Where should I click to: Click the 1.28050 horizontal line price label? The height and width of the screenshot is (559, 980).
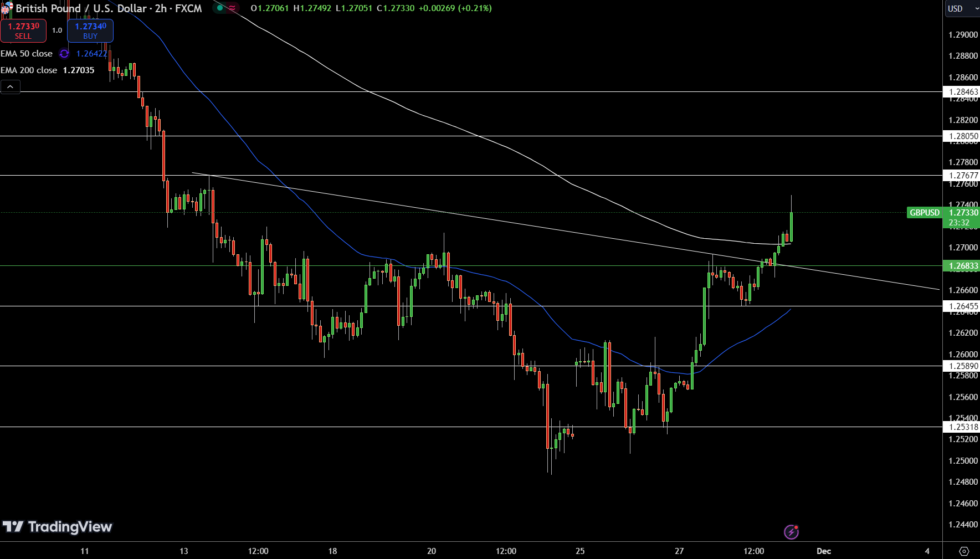point(961,136)
